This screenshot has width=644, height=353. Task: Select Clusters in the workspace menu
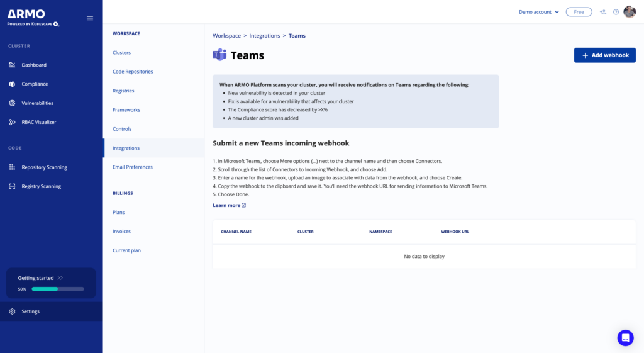pos(121,53)
